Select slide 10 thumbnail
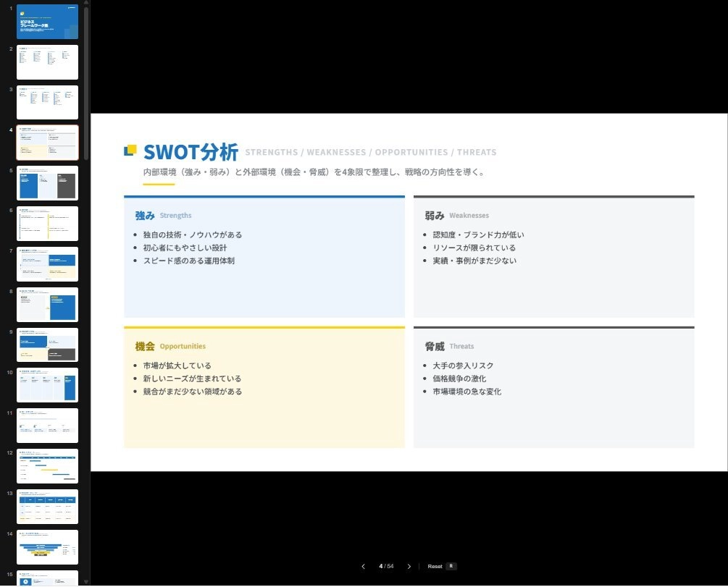This screenshot has width=728, height=587. (x=47, y=385)
